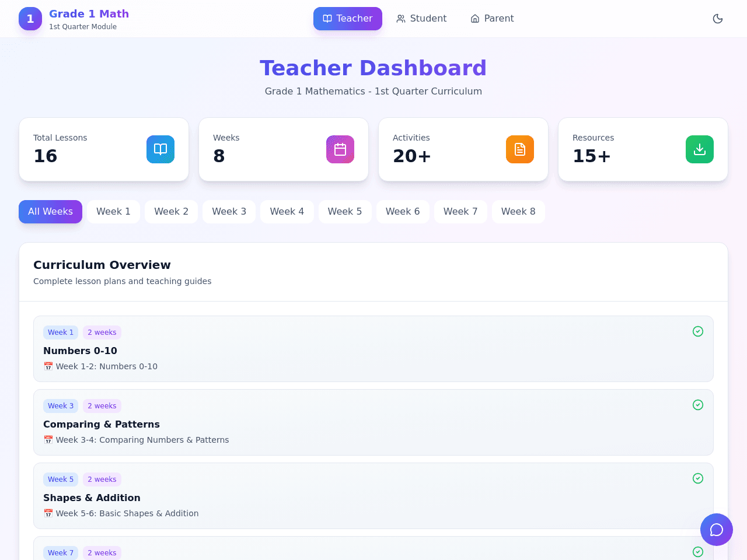The width and height of the screenshot is (747, 560).
Task: Toggle dark mode with the moon icon
Action: click(x=718, y=19)
